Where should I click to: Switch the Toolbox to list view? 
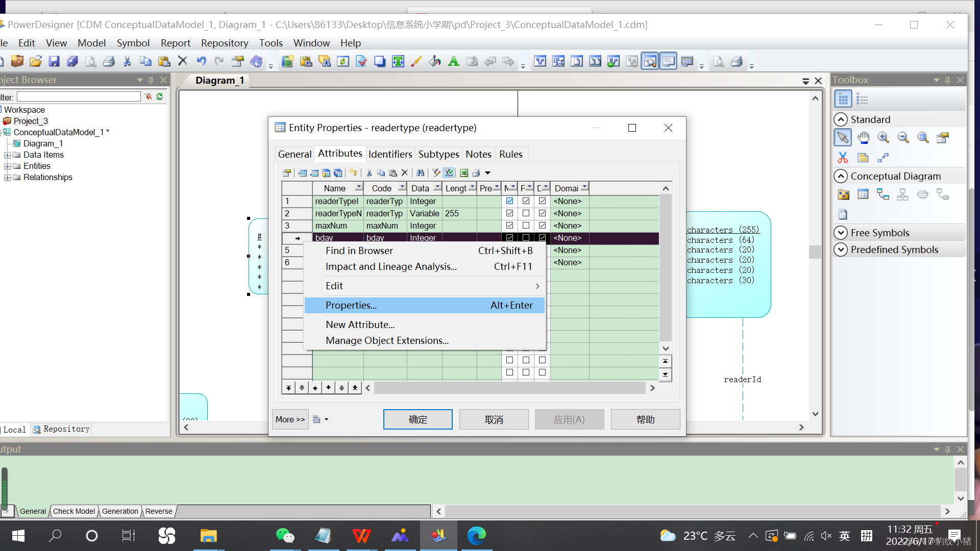862,99
